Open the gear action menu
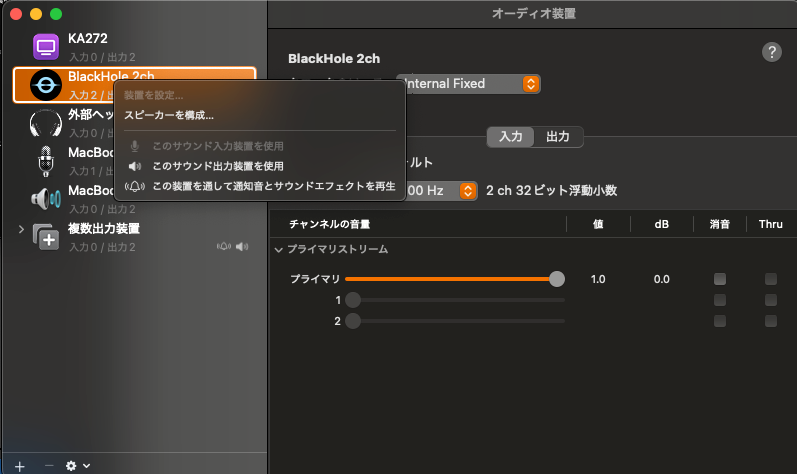797x474 pixels. point(78,466)
